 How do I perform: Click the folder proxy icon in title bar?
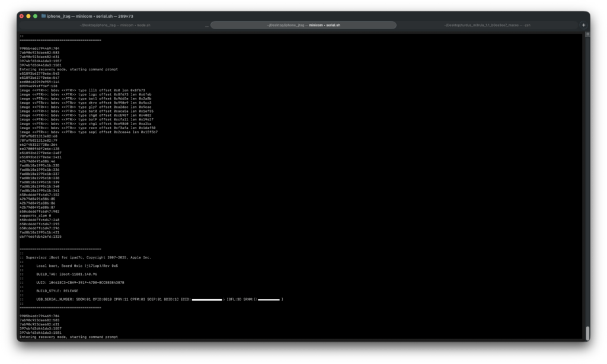point(43,16)
